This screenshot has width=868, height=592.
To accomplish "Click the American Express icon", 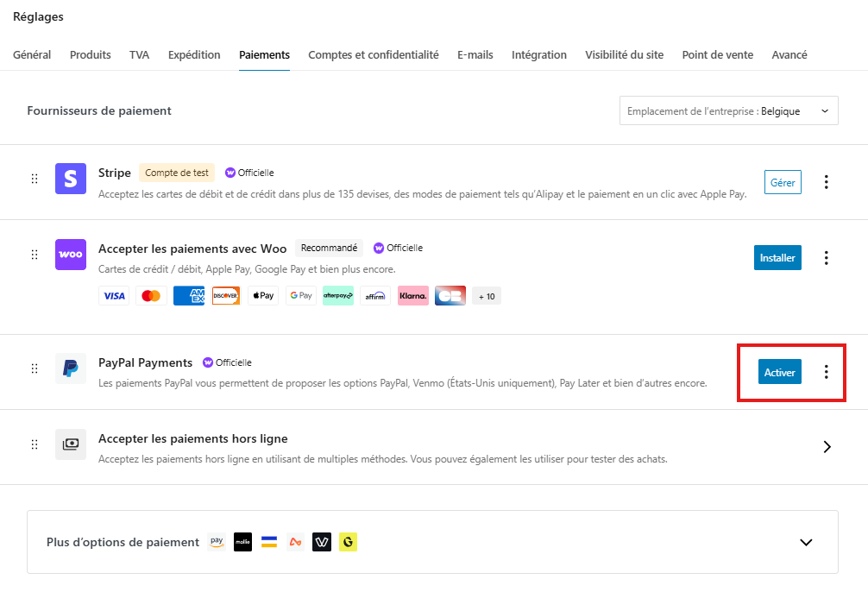I will (x=189, y=296).
